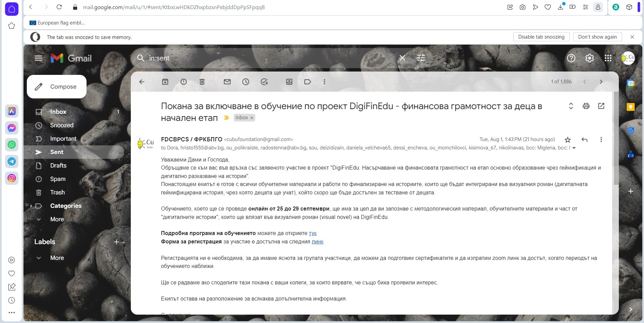Open WhatsApp in Opera sidebar

click(x=12, y=145)
